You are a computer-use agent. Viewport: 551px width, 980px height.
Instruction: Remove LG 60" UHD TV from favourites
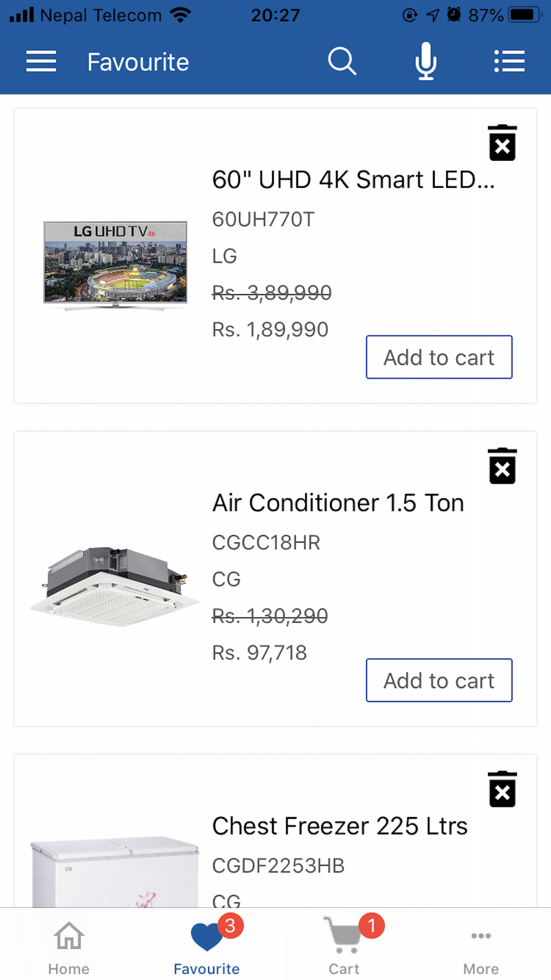502,143
